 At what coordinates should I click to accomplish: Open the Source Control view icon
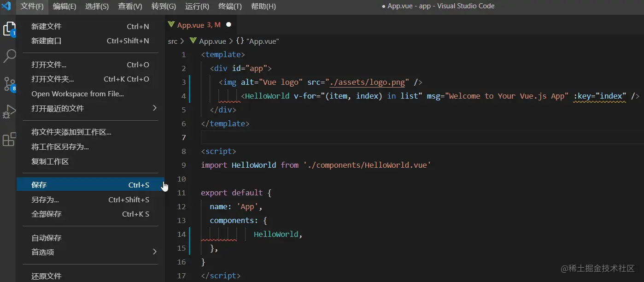[9, 84]
